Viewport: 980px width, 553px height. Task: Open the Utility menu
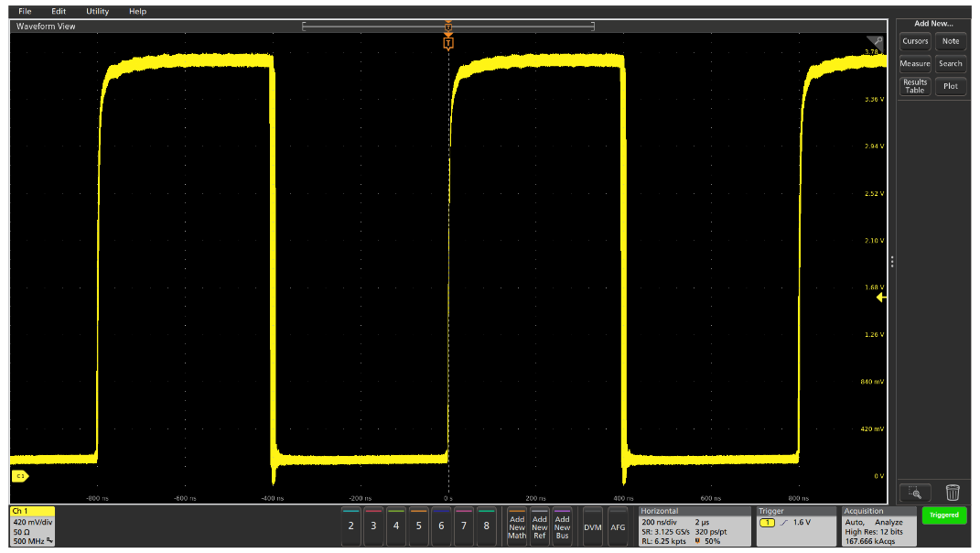(x=96, y=11)
